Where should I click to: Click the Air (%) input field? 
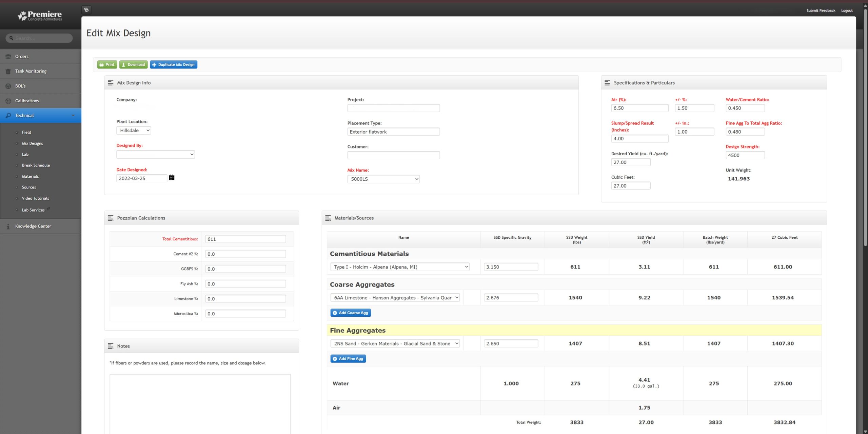coord(640,108)
